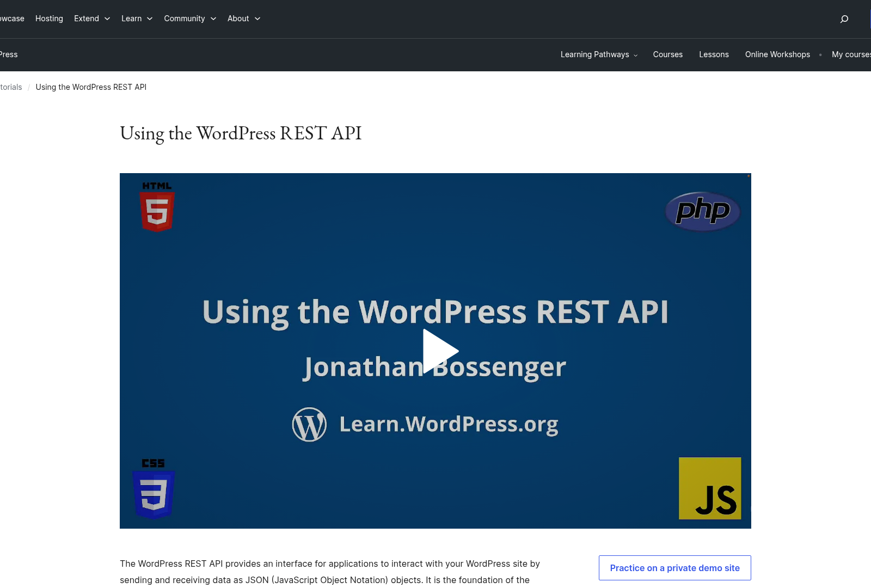
Task: Expand the About menu chevron
Action: coord(257,19)
